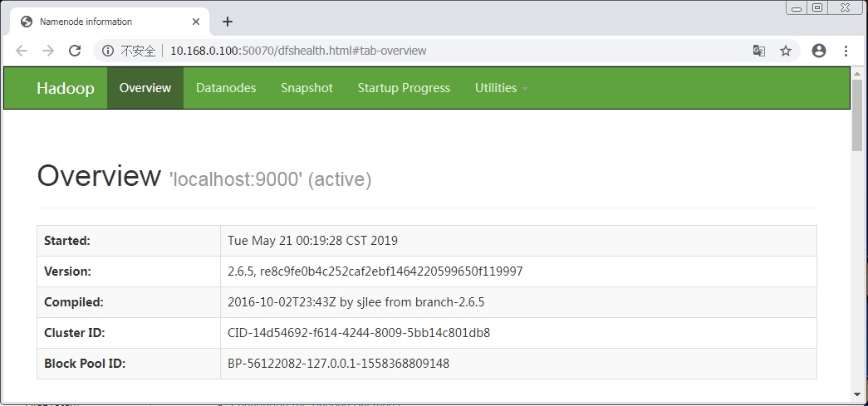Reload the Namenode page

tap(75, 51)
